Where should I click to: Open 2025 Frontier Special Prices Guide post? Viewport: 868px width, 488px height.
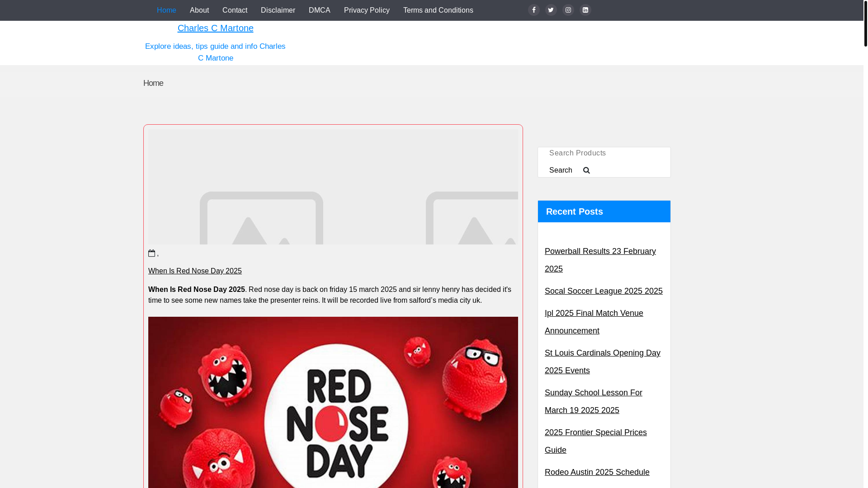tap(596, 441)
